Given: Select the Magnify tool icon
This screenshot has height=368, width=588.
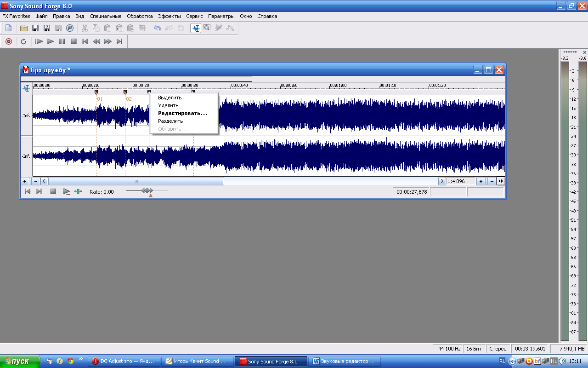Looking at the screenshot, I should click(207, 28).
